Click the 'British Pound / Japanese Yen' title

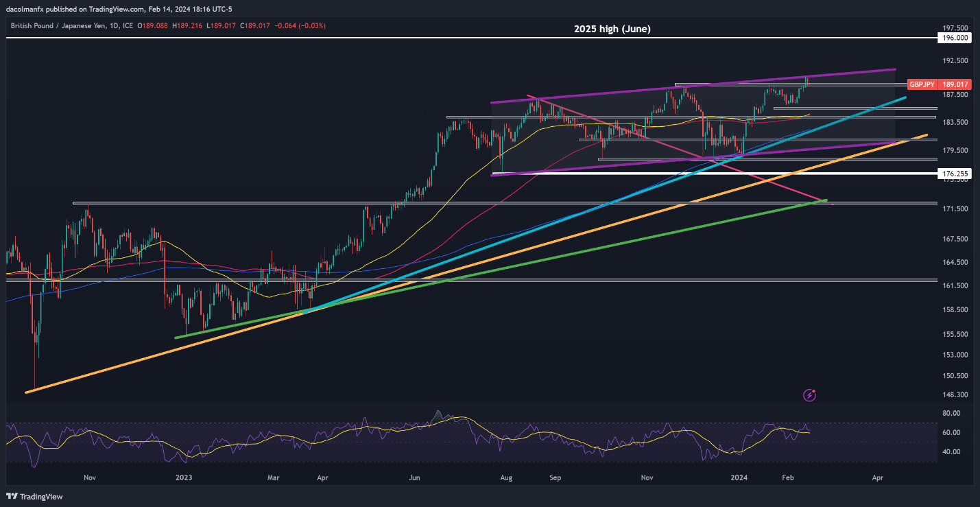coord(60,25)
